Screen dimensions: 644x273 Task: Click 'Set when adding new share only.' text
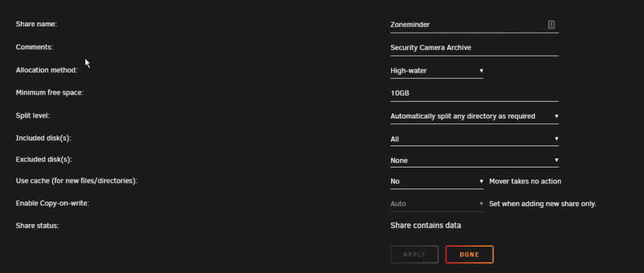coord(542,204)
